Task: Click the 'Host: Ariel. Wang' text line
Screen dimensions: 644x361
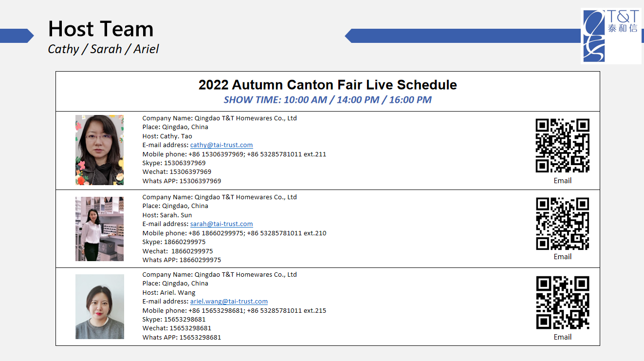Action: tap(169, 293)
